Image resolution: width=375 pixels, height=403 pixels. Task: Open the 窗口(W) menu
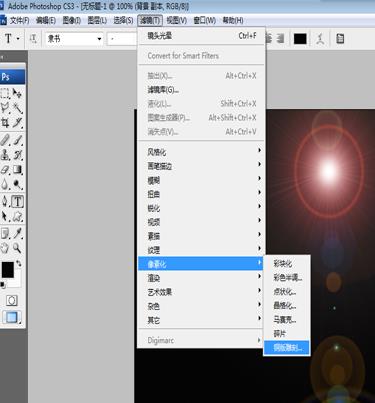point(204,21)
